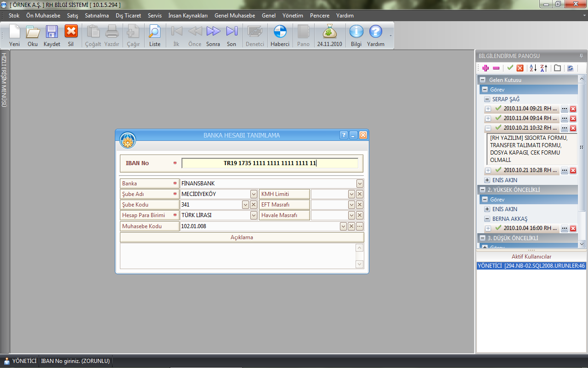Screen dimensions: 588x368
Task: Click the pink plus icon in Bilgilendirme Panosu
Action: [x=485, y=68]
